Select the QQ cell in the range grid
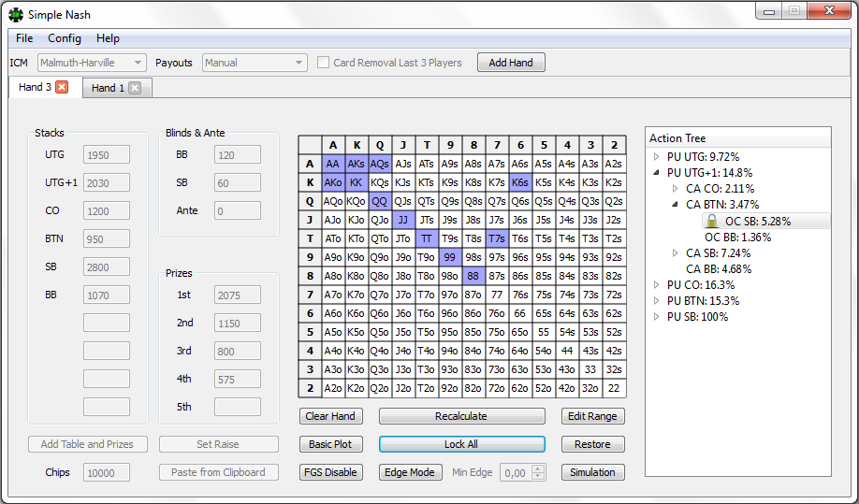 coord(380,201)
